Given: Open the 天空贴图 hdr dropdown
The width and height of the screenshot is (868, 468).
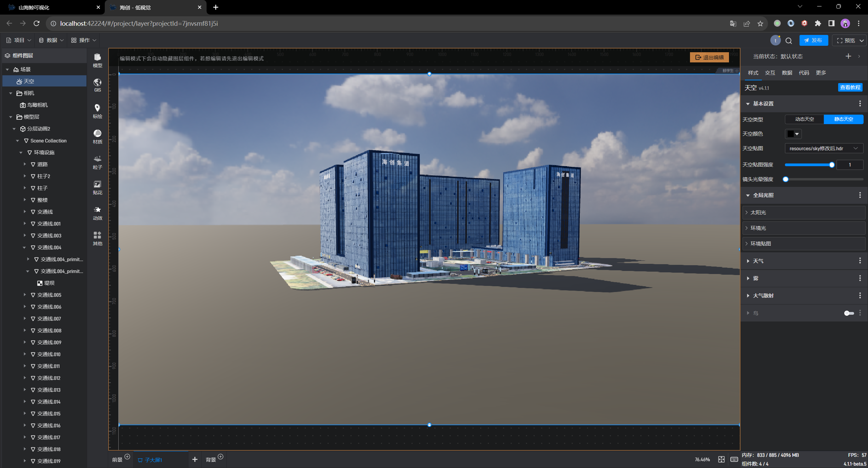Looking at the screenshot, I should coord(824,148).
